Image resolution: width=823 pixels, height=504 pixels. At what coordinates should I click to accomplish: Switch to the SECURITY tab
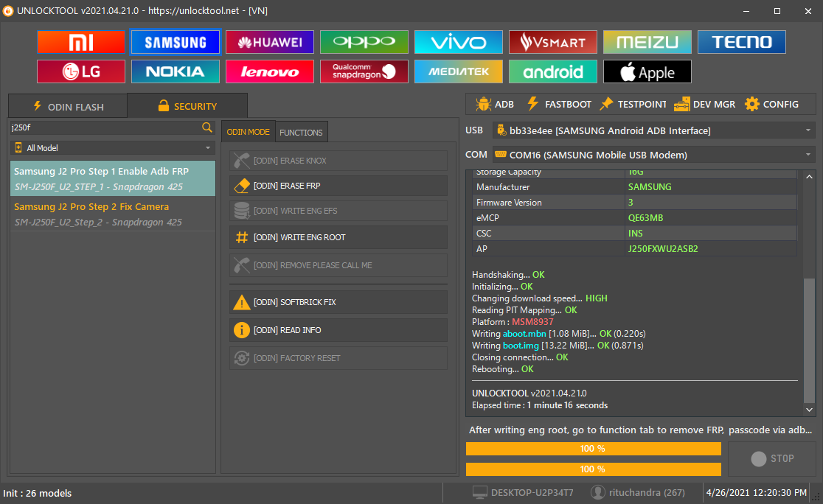point(187,106)
